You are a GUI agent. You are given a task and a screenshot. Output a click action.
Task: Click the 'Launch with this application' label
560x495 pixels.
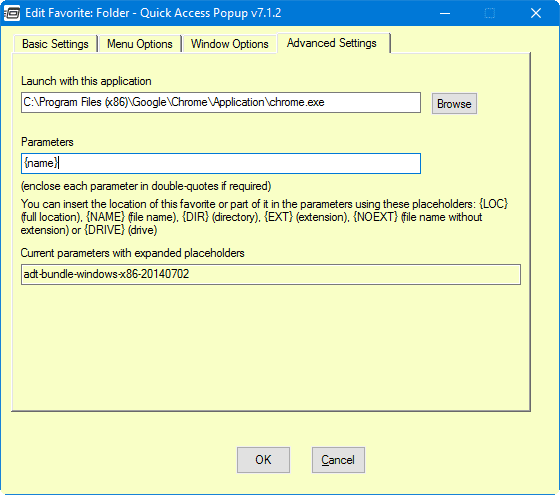86,81
